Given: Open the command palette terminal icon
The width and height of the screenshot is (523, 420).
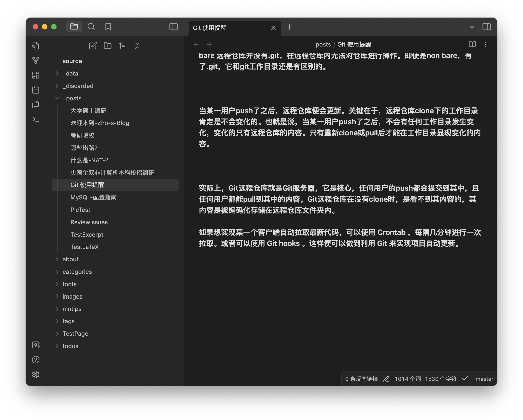Looking at the screenshot, I should 36,119.
